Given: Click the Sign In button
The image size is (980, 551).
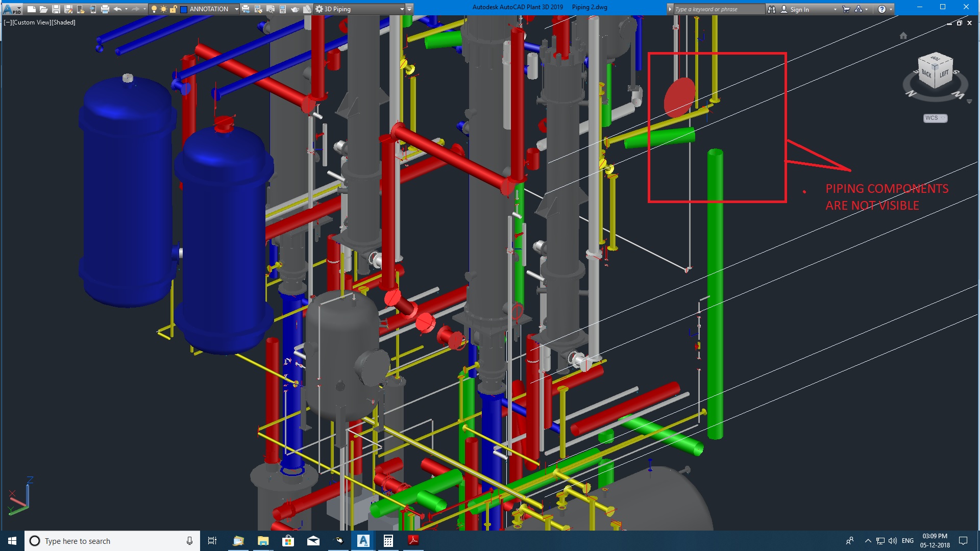Looking at the screenshot, I should 799,9.
